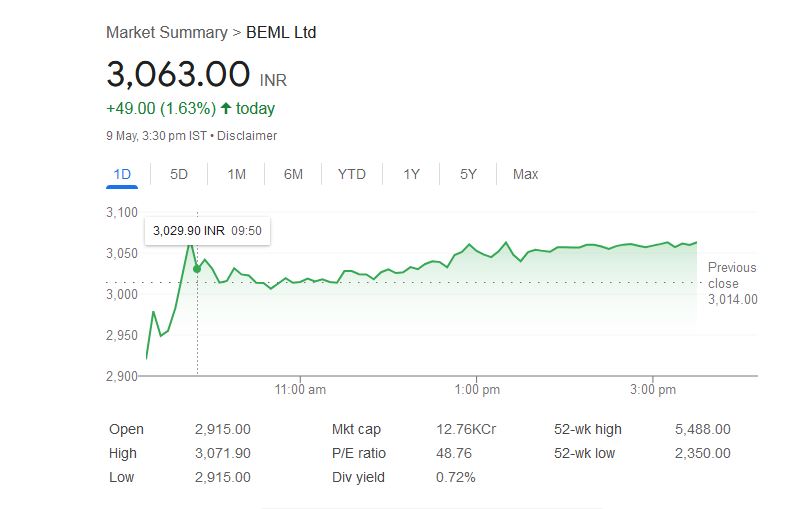Click the 11:00 am axis label
The width and height of the screenshot is (805, 509).
coord(300,389)
